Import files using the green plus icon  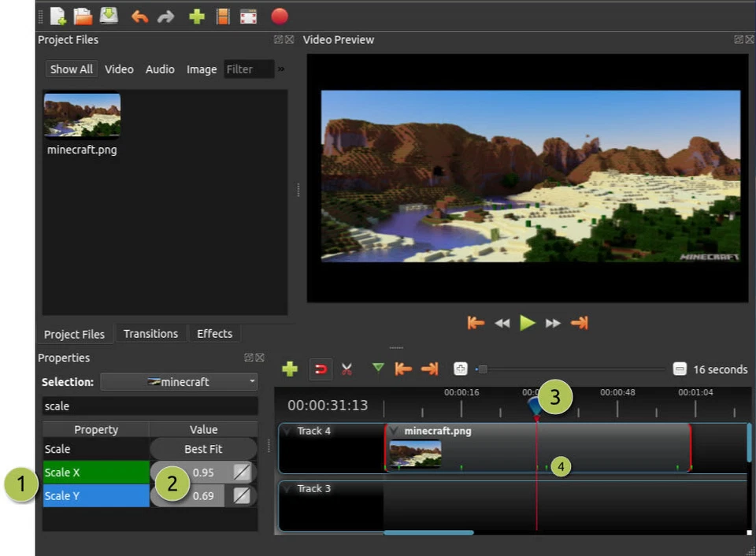pos(196,16)
